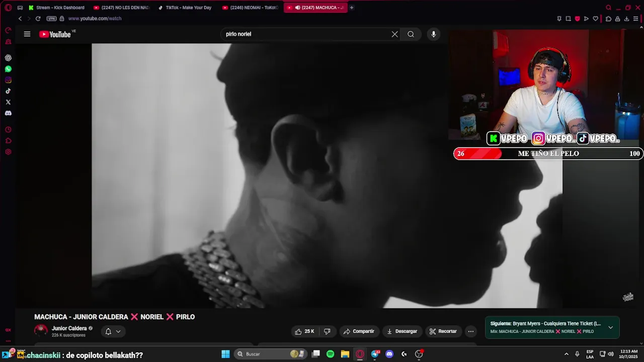Click the Compartir share button
Image resolution: width=644 pixels, height=362 pixels.
(359, 331)
